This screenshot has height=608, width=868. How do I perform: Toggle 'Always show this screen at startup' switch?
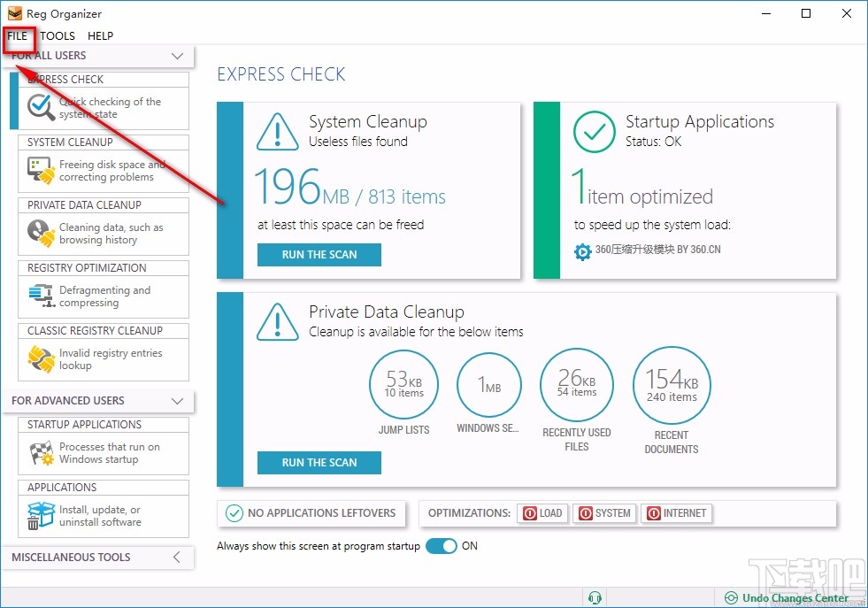coord(442,546)
